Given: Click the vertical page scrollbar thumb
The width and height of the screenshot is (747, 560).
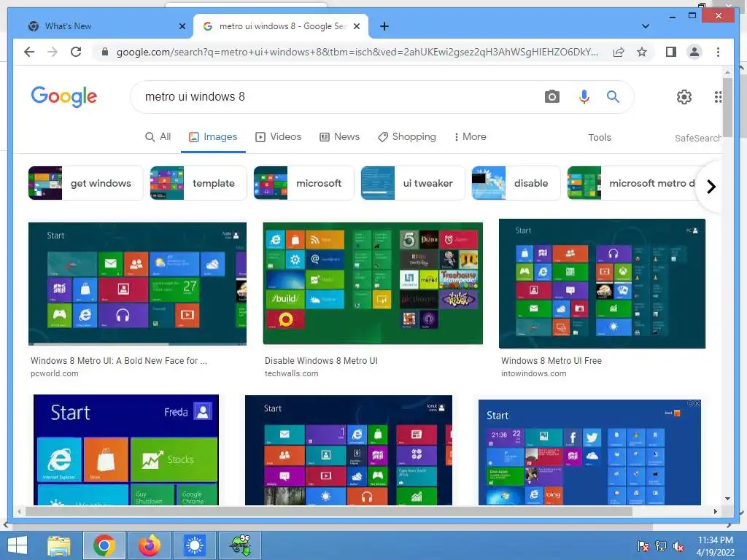Looking at the screenshot, I should coord(727,107).
